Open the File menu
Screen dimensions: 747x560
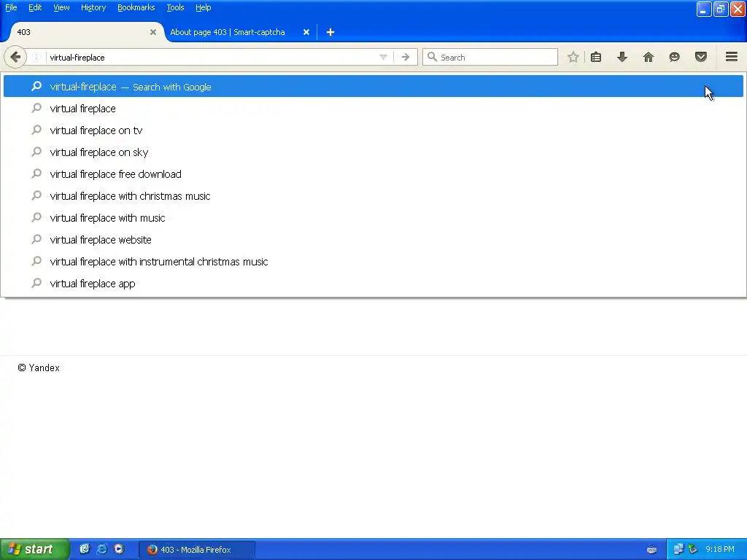coord(11,7)
